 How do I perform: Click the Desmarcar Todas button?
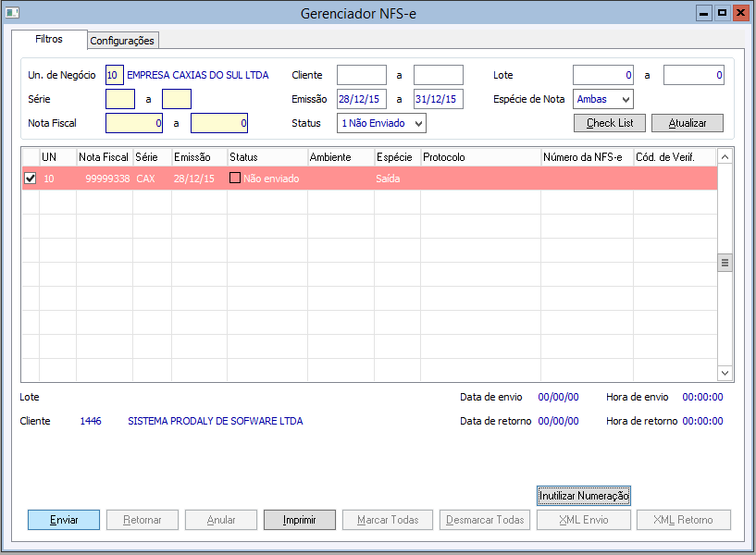(485, 520)
